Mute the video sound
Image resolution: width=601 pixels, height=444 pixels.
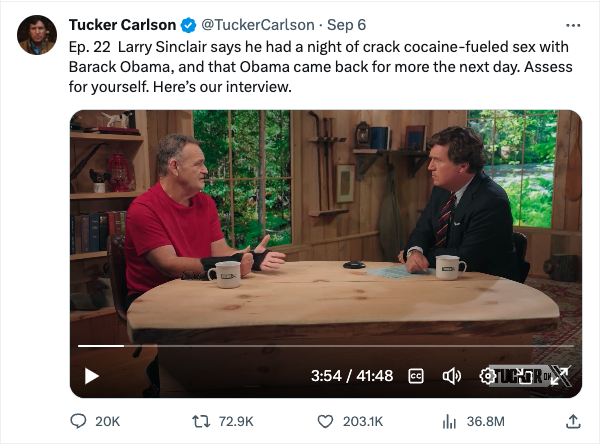[452, 376]
